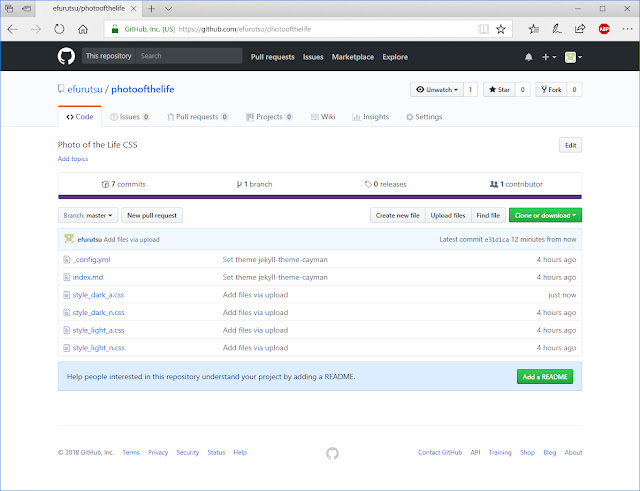This screenshot has height=491, width=640.
Task: Expand the plus create-new menu
Action: (x=549, y=57)
